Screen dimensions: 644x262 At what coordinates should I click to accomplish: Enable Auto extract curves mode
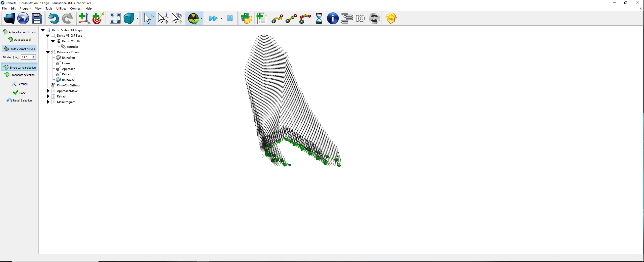pyautogui.click(x=20, y=49)
